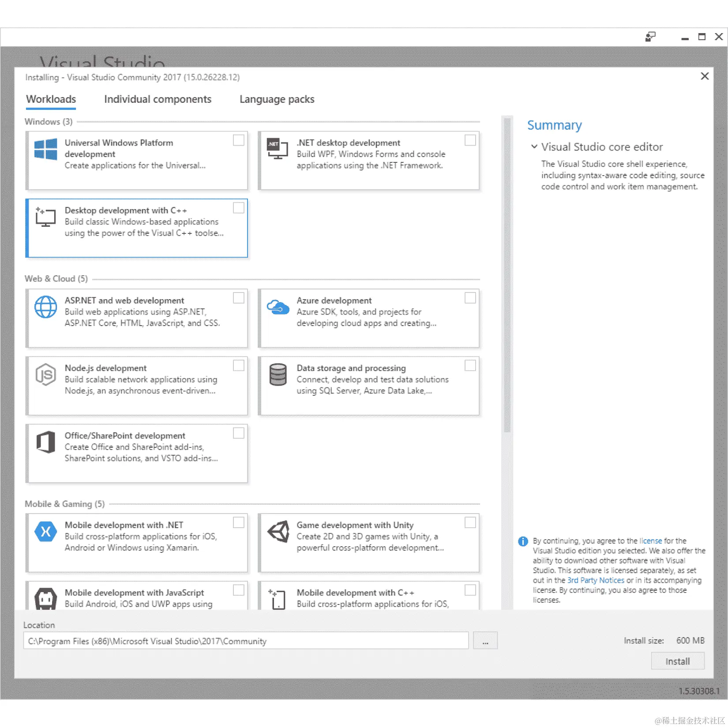Image resolution: width=728 pixels, height=728 pixels.
Task: Click the Node.js hexagon icon
Action: pos(46,375)
